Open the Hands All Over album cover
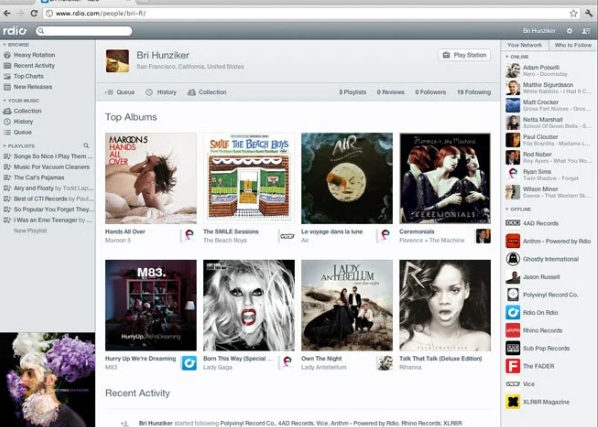This screenshot has width=598, height=427. coord(151,178)
